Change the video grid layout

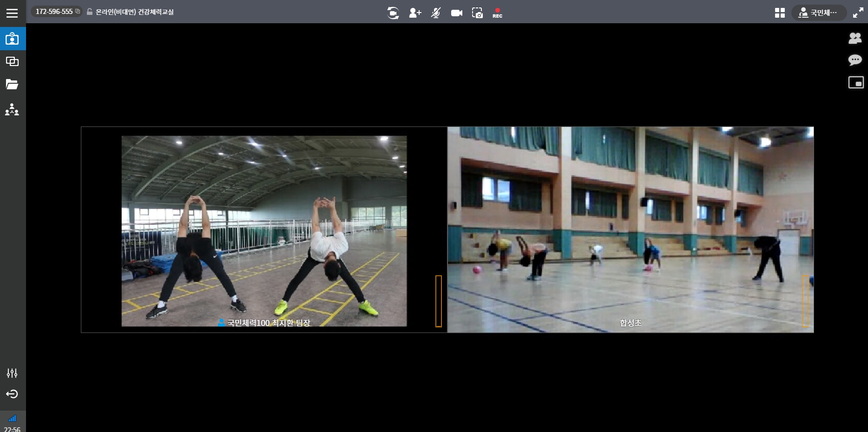780,13
